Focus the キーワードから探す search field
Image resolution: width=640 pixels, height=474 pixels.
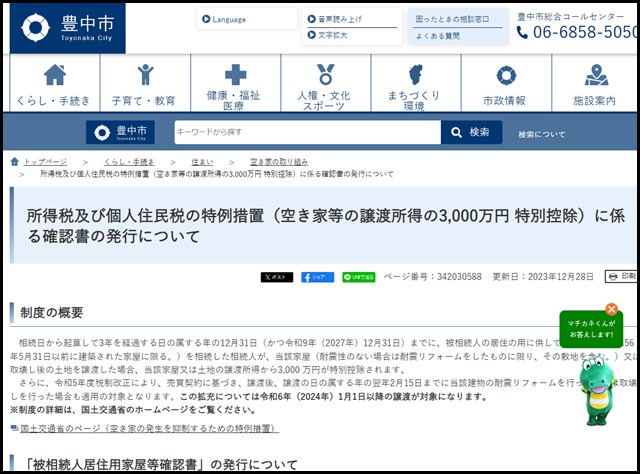tap(307, 132)
